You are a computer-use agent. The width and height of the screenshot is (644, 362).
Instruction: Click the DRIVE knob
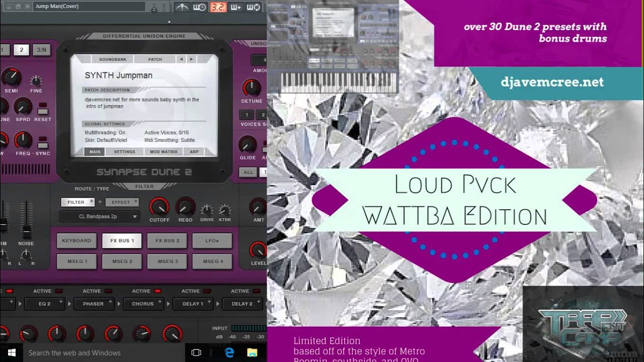click(207, 210)
